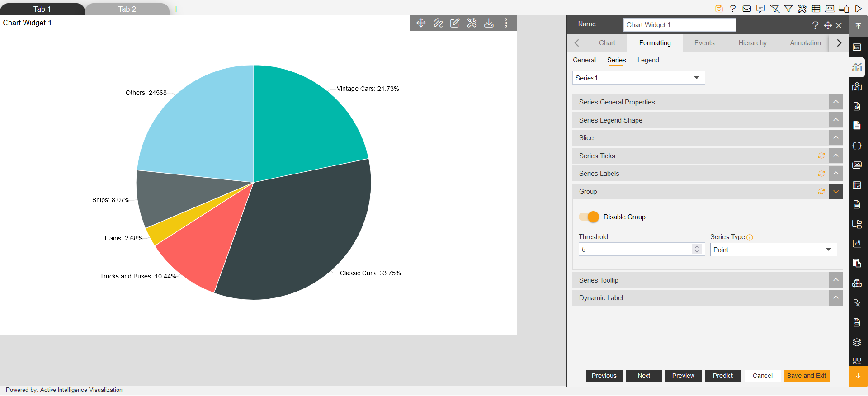Click the cubes icon in the right sidebar
868x396 pixels.
tap(857, 283)
